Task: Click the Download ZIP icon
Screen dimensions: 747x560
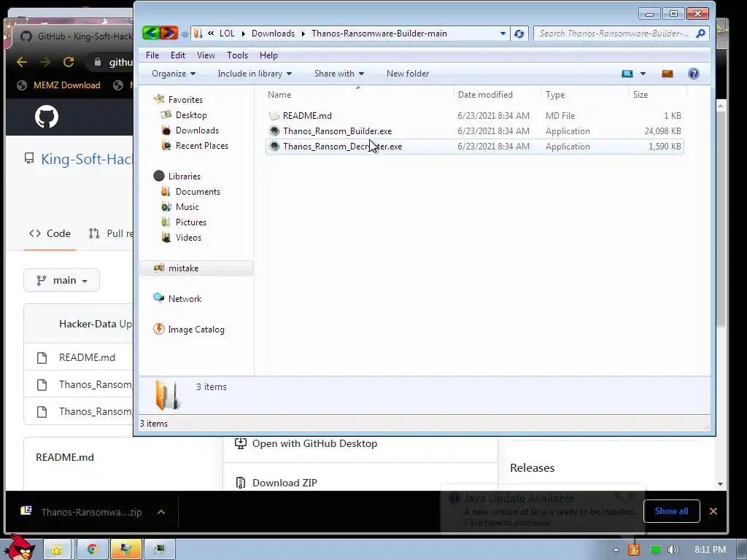Action: 241,483
